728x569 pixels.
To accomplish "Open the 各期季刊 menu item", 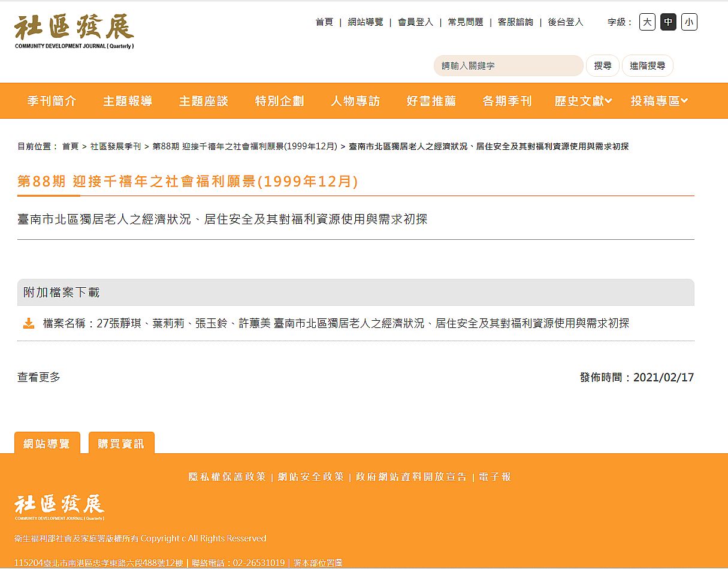I will [507, 101].
